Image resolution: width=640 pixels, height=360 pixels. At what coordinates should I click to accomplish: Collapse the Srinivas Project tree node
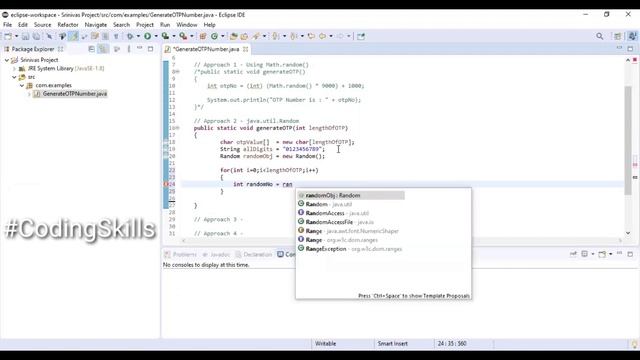coord(7,60)
